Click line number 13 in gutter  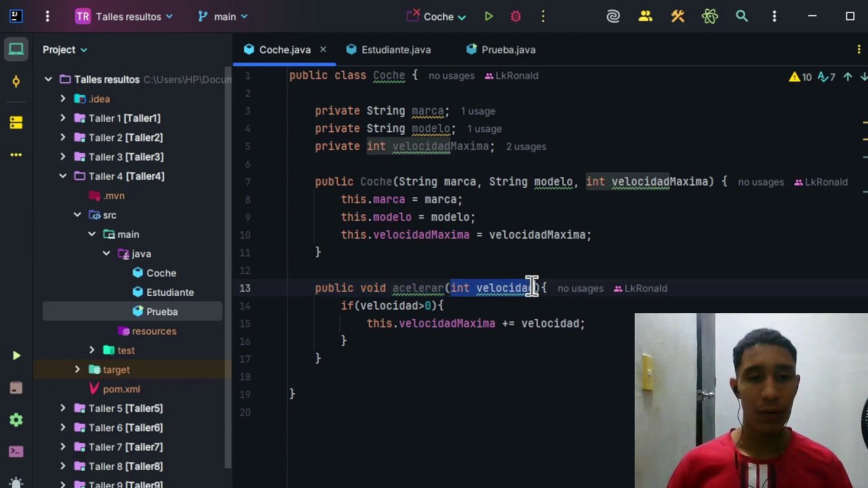pos(245,288)
